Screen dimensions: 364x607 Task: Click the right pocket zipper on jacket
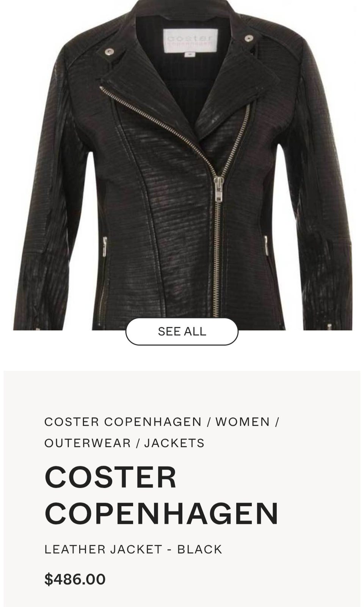267,246
